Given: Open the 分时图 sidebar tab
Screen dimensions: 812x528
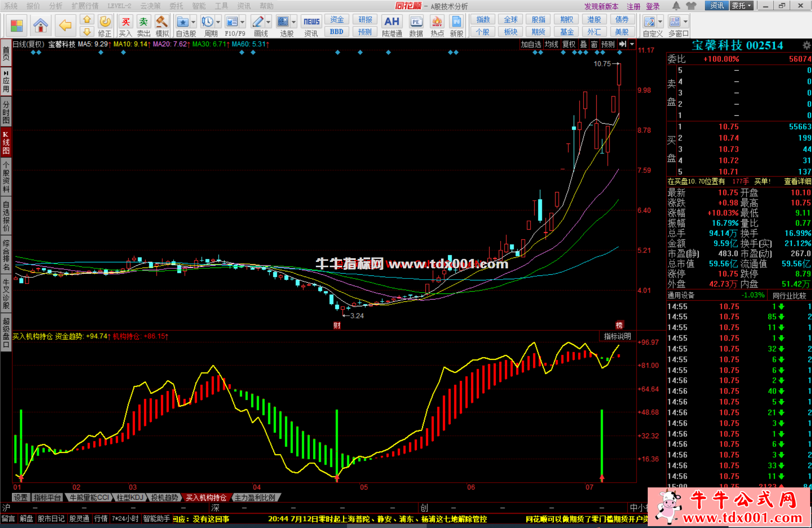Looking at the screenshot, I should click(x=6, y=112).
